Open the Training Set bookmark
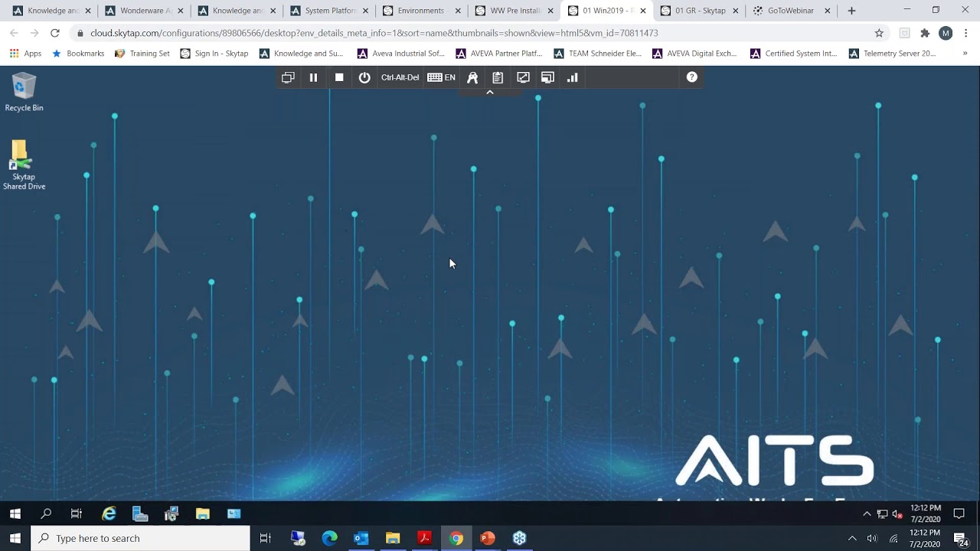Screen dimensions: 980x551 pyautogui.click(x=142, y=54)
